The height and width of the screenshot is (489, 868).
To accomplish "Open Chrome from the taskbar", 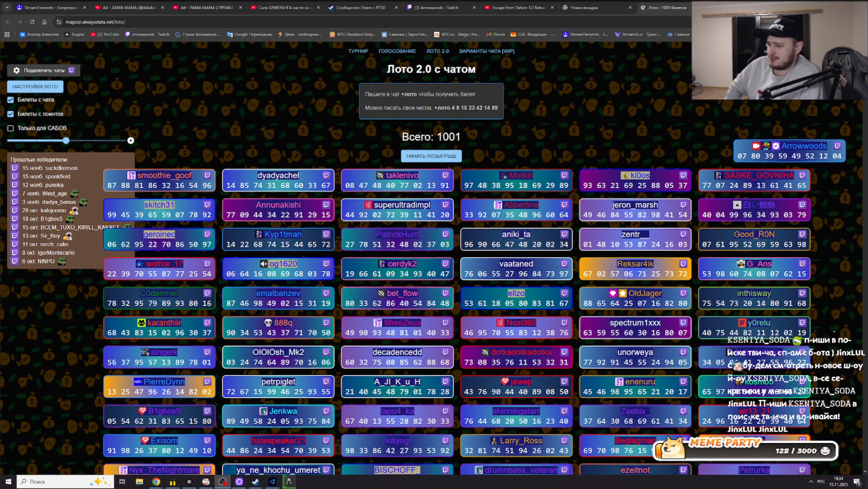I will 156,482.
